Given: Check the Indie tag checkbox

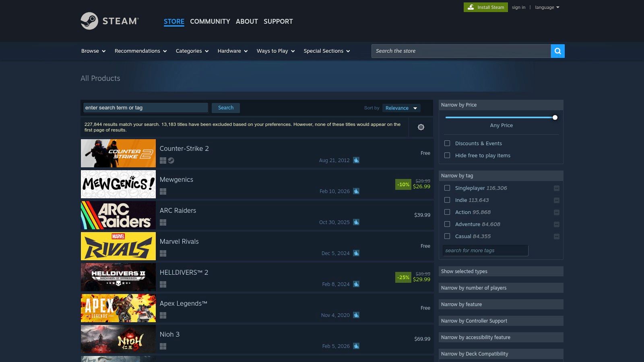Looking at the screenshot, I should (x=447, y=200).
